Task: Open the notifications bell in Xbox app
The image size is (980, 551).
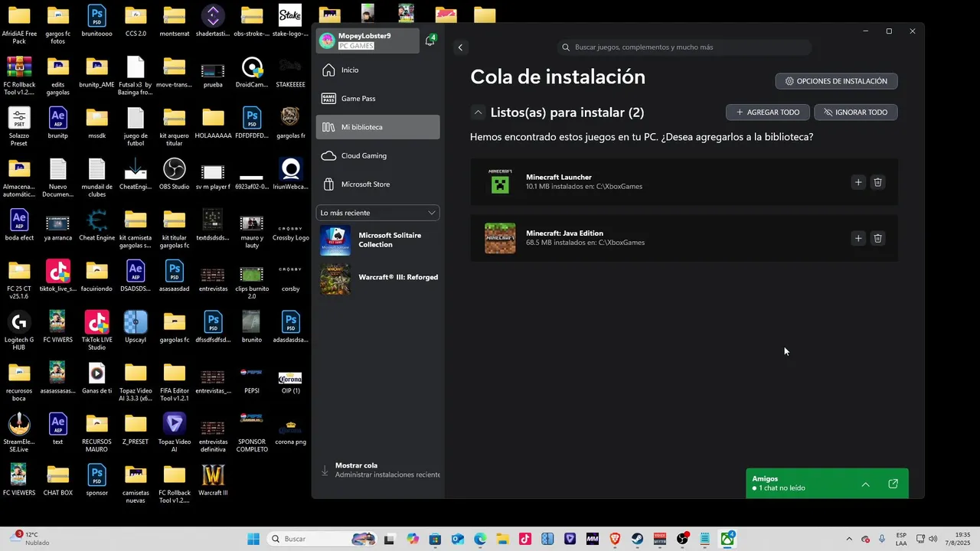Action: [430, 41]
